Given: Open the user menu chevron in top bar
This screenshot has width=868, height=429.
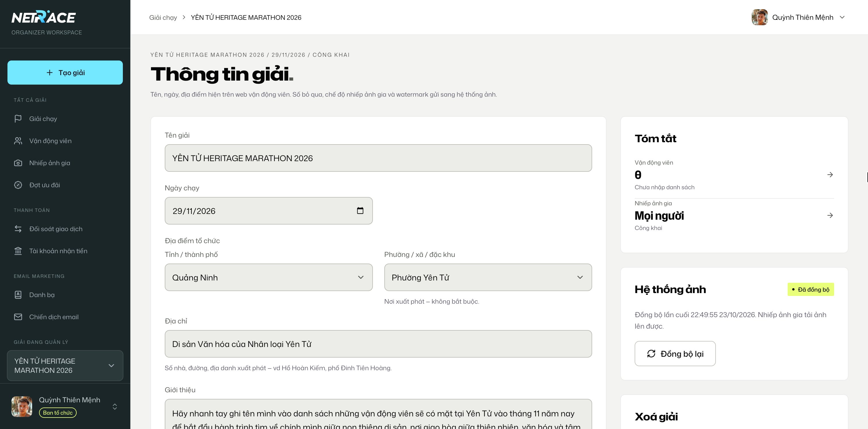Looking at the screenshot, I should (x=842, y=17).
